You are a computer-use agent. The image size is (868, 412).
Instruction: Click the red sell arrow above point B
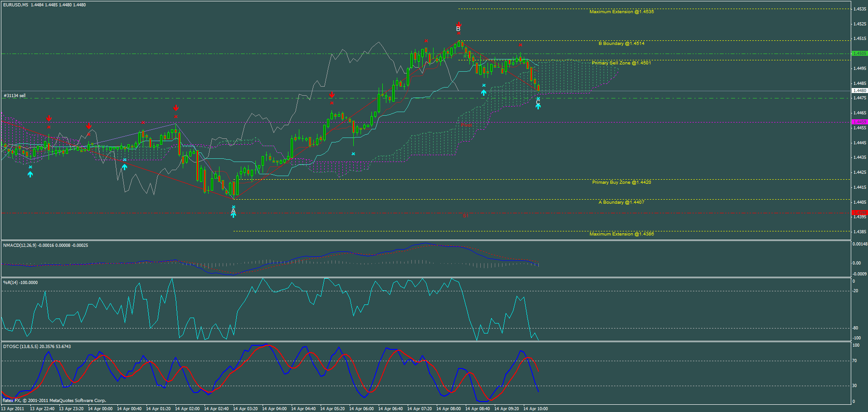(x=458, y=24)
